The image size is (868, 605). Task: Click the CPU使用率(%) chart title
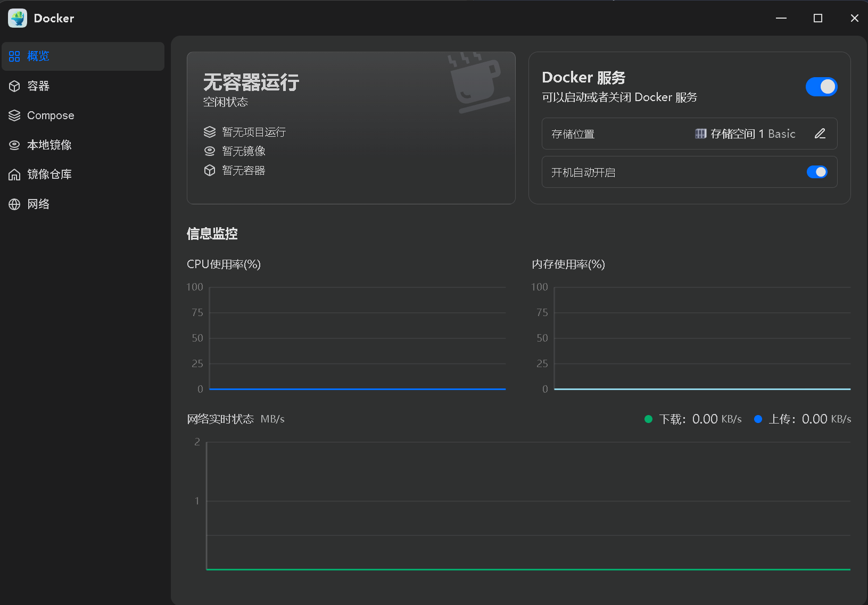coord(224,264)
